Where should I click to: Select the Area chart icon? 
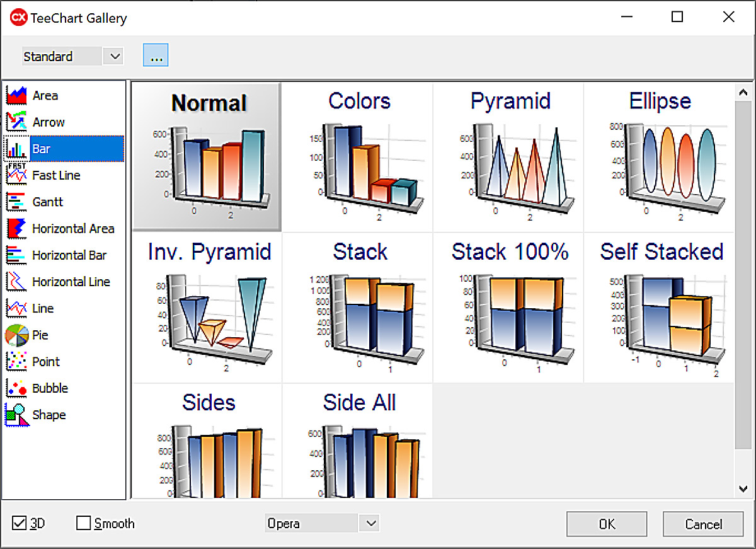point(16,96)
